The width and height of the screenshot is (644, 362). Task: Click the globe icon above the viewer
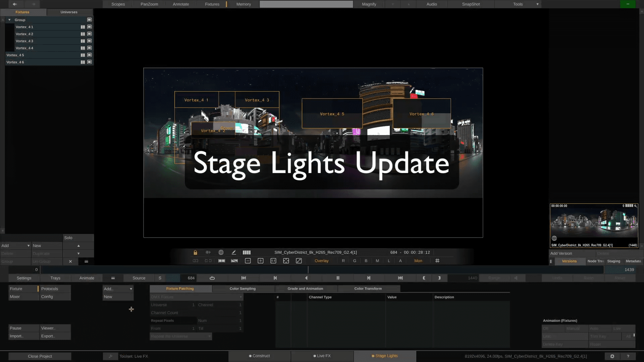221,252
